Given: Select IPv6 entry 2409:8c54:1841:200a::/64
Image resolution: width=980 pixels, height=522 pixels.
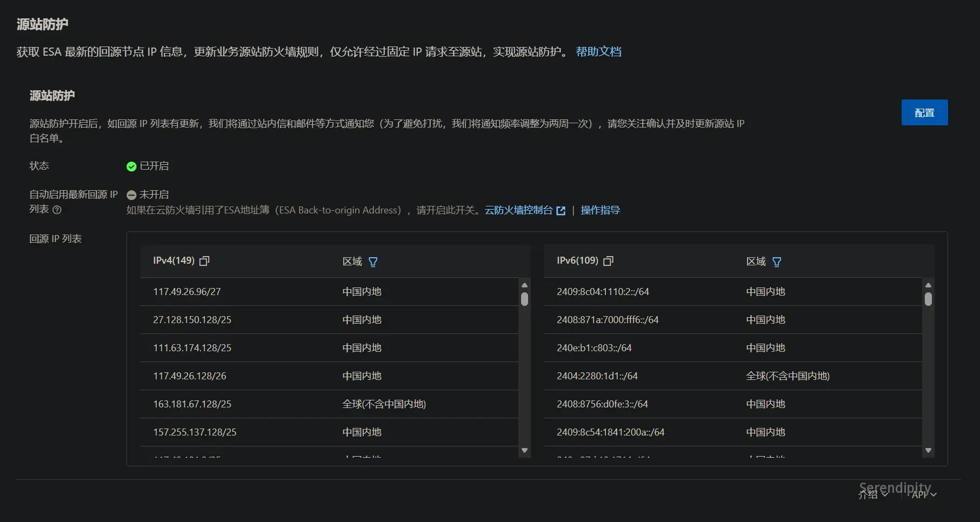Looking at the screenshot, I should 610,432.
